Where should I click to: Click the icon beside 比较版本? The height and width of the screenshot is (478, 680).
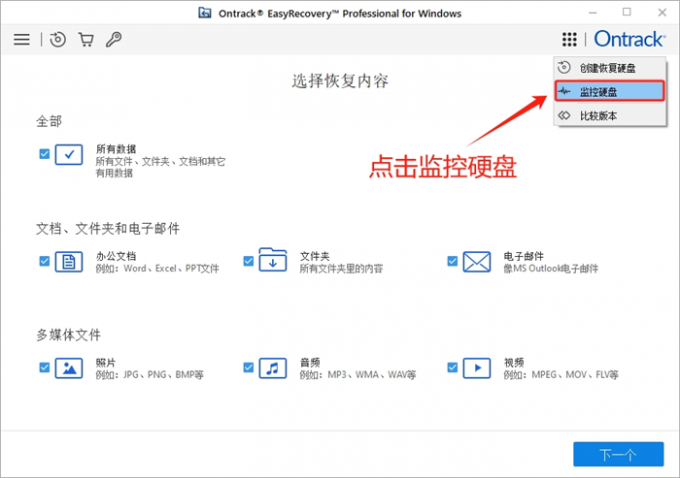pos(564,115)
